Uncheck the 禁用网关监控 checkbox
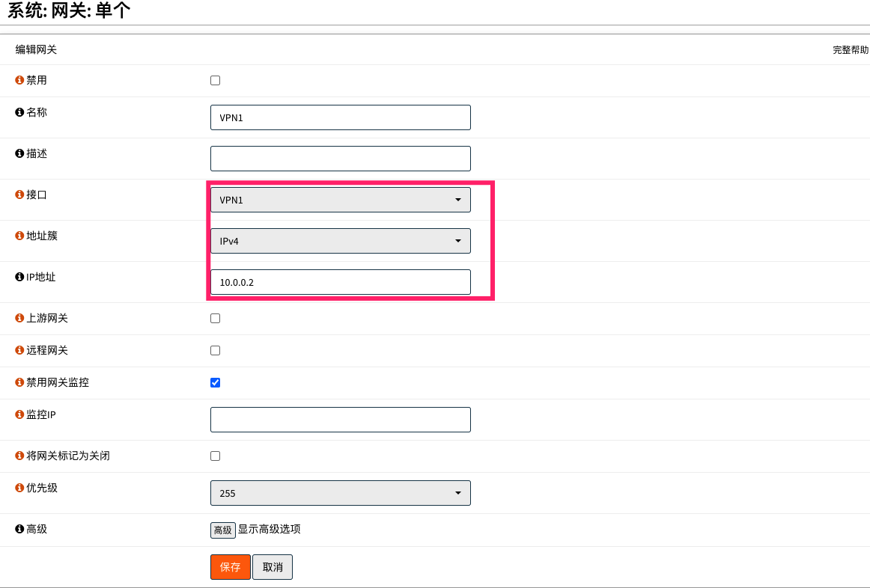This screenshot has width=870, height=588. coord(215,383)
